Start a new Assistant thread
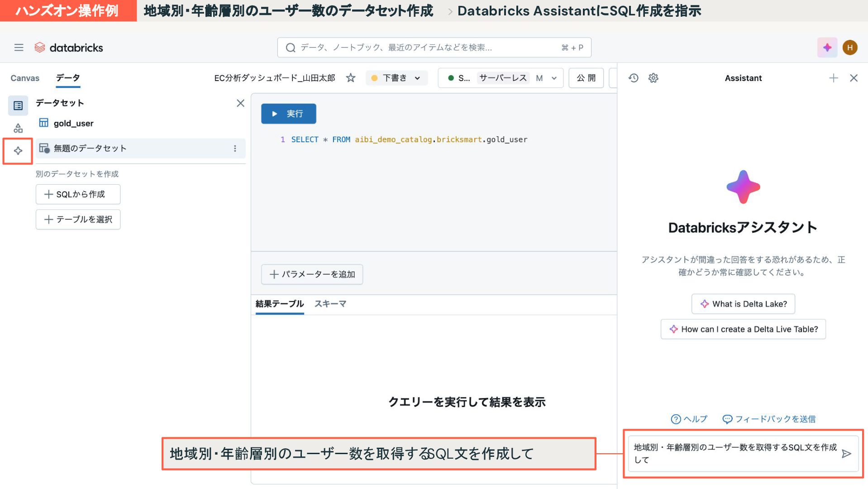The width and height of the screenshot is (868, 489). click(x=833, y=78)
